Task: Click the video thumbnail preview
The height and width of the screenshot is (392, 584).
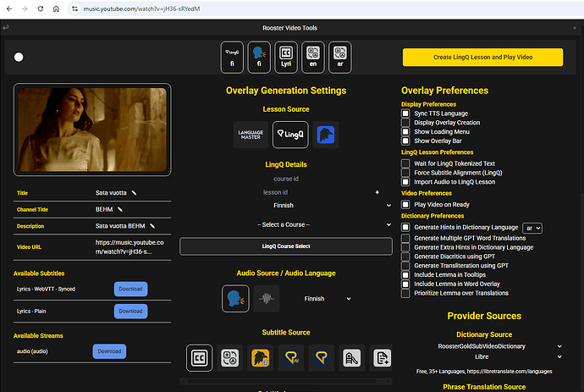Action: pos(92,130)
